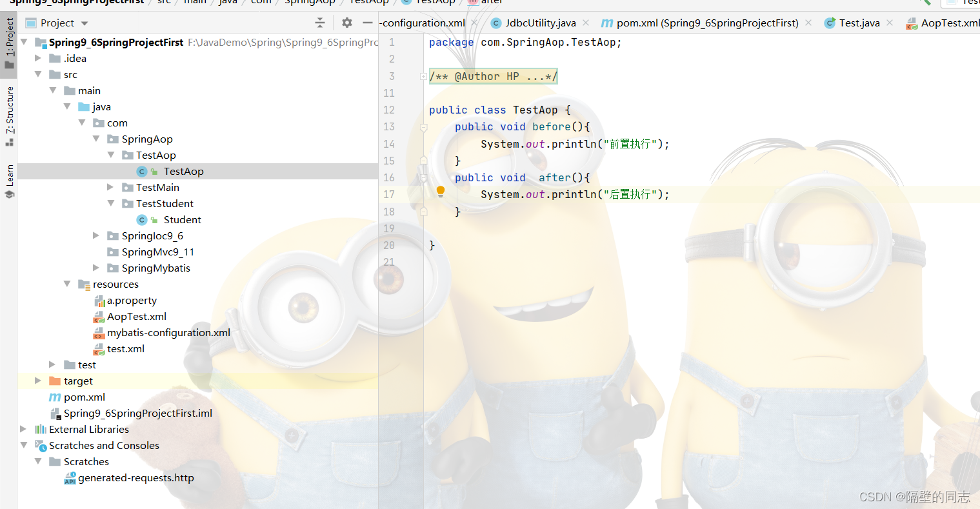Click the .iml file icon
Viewport: 980px width, 509px height.
pos(55,414)
